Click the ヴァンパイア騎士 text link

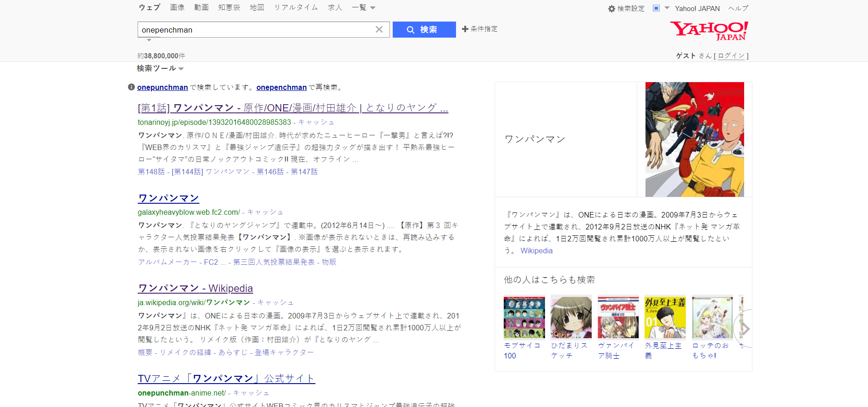[616, 351]
